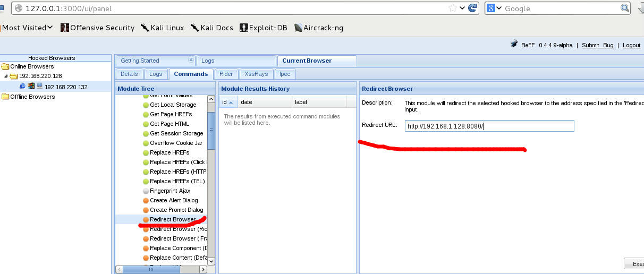Image resolution: width=644 pixels, height=274 pixels.
Task: Reload the page with the refresh icon
Action: pos(472,8)
